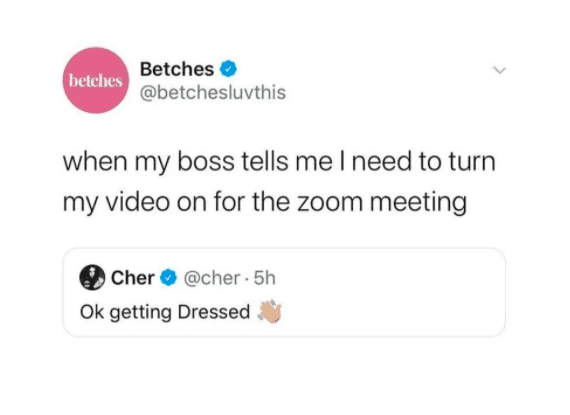Open the Betches display name
Viewport: 570px width, 415px height.
[x=177, y=69]
